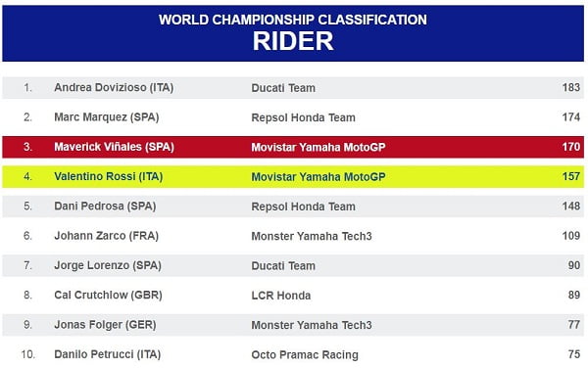Select Dani Pedrosa (SPA) name

105,207
